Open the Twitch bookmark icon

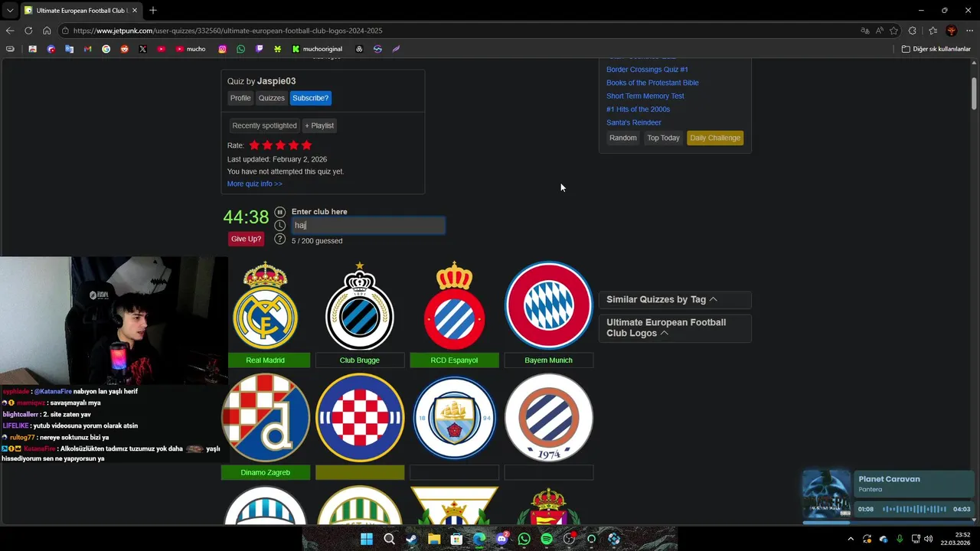coord(259,49)
